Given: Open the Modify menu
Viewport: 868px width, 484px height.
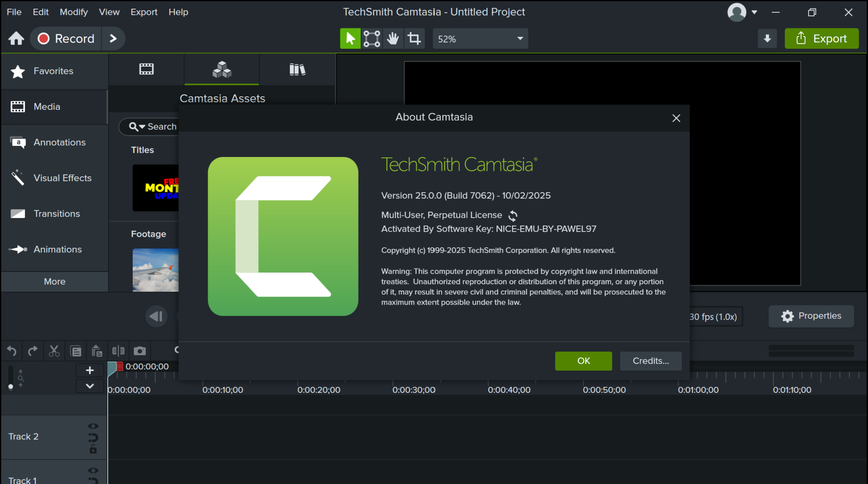Looking at the screenshot, I should [x=74, y=12].
